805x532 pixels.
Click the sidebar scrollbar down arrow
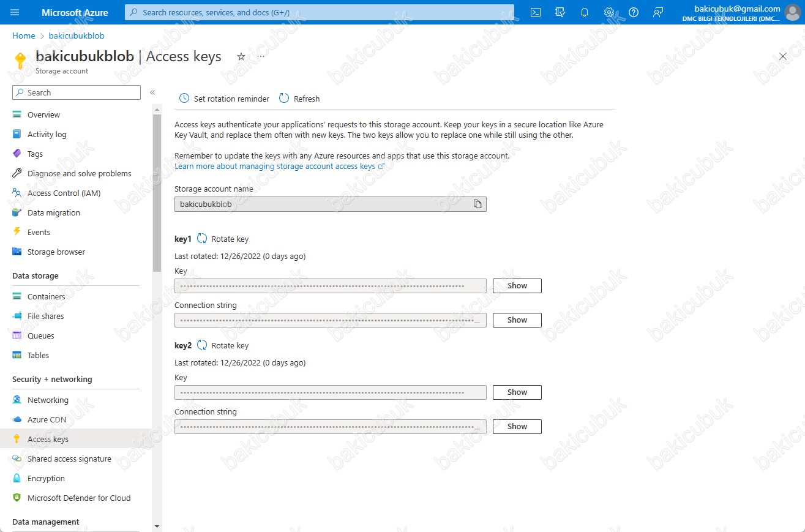[x=157, y=526]
